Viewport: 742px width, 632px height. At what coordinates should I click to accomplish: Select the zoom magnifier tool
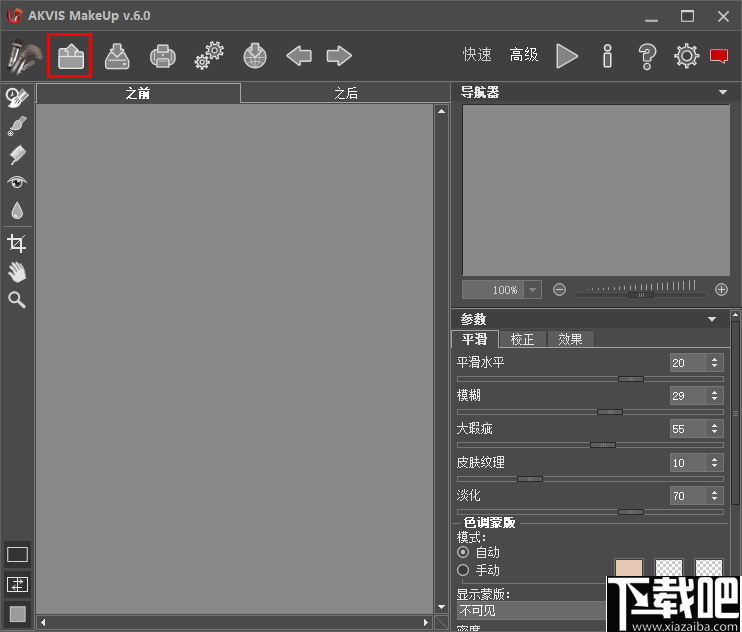[17, 299]
